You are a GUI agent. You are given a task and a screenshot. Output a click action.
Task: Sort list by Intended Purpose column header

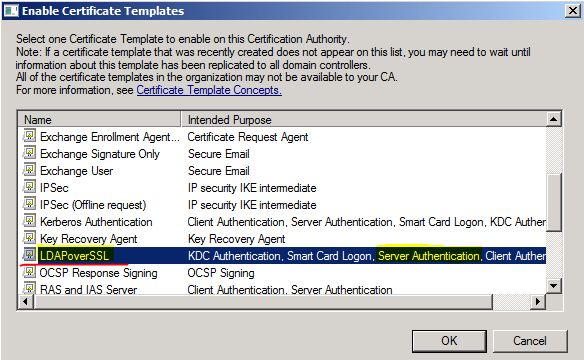click(364, 120)
